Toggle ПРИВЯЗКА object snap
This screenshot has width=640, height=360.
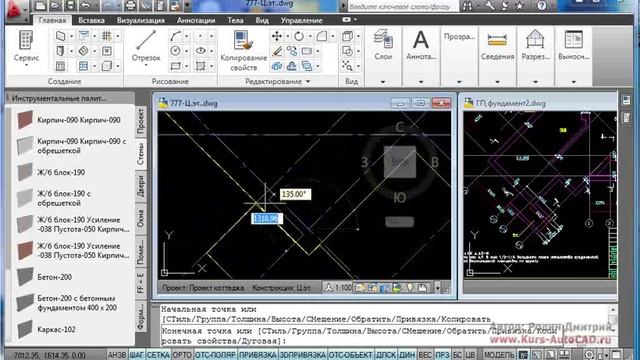[258, 355]
